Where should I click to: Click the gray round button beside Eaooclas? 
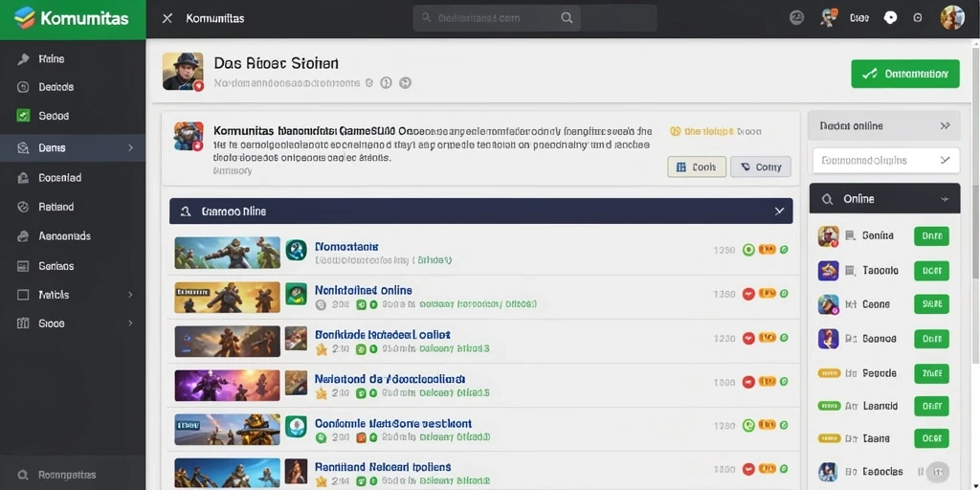(938, 472)
